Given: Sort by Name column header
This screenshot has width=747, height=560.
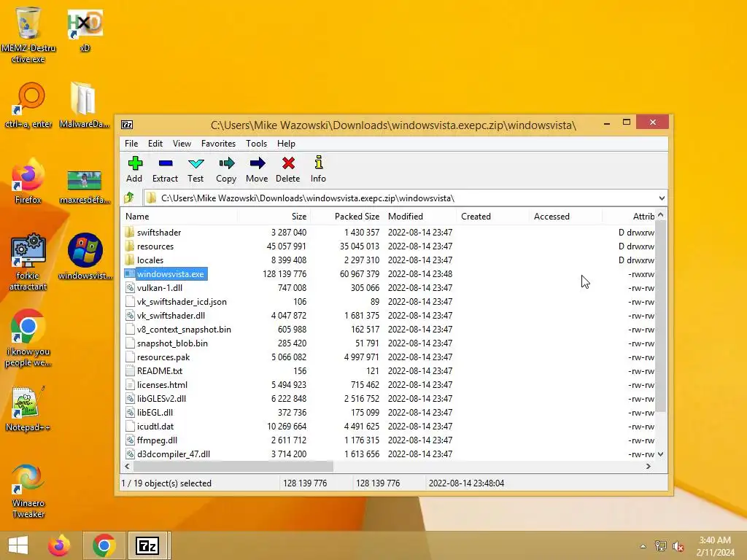Looking at the screenshot, I should pyautogui.click(x=179, y=216).
